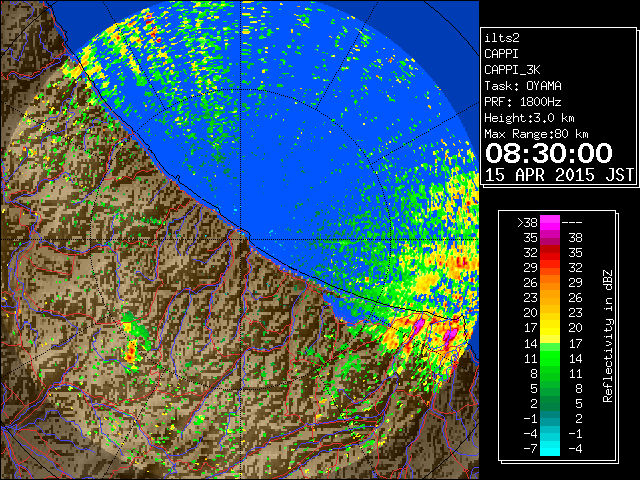The image size is (640, 480).
Task: Pick the magenta >38 dBZ legend swatch
Action: (550, 222)
